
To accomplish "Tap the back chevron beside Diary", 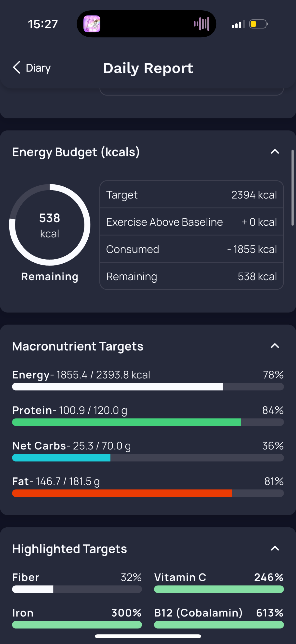I will coord(16,68).
